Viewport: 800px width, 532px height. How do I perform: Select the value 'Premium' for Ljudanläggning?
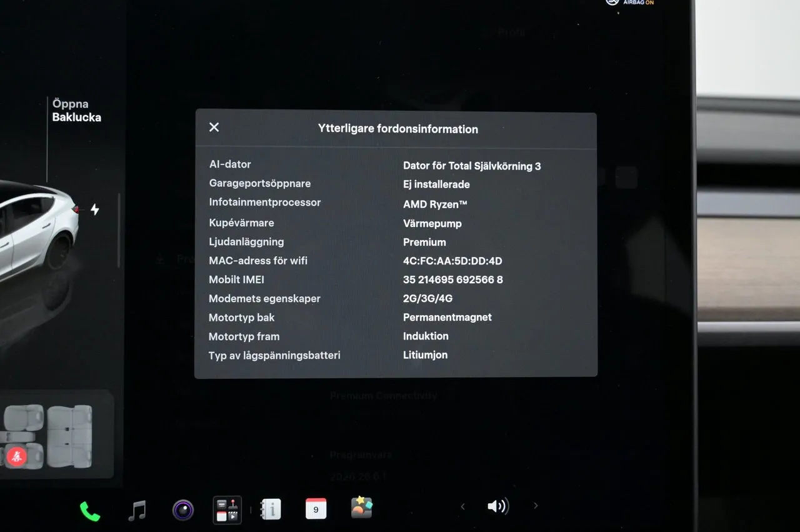point(424,243)
